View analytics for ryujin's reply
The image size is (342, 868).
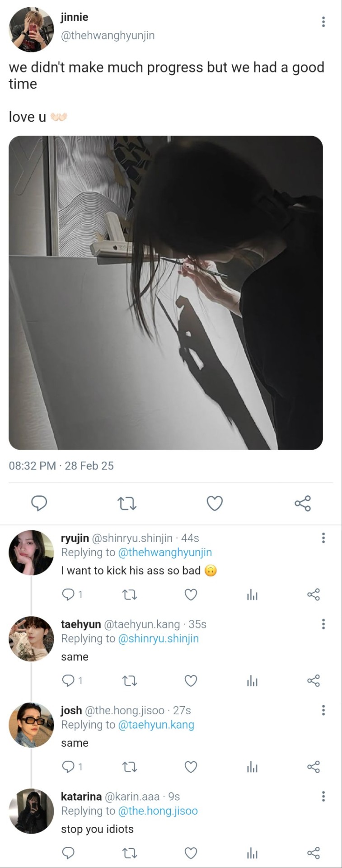[x=252, y=594]
